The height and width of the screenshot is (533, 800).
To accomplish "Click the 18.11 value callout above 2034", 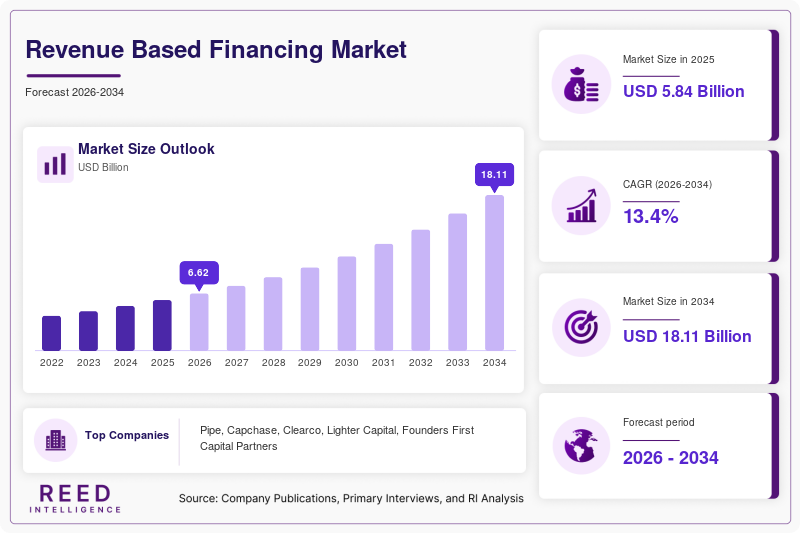I will pos(494,176).
